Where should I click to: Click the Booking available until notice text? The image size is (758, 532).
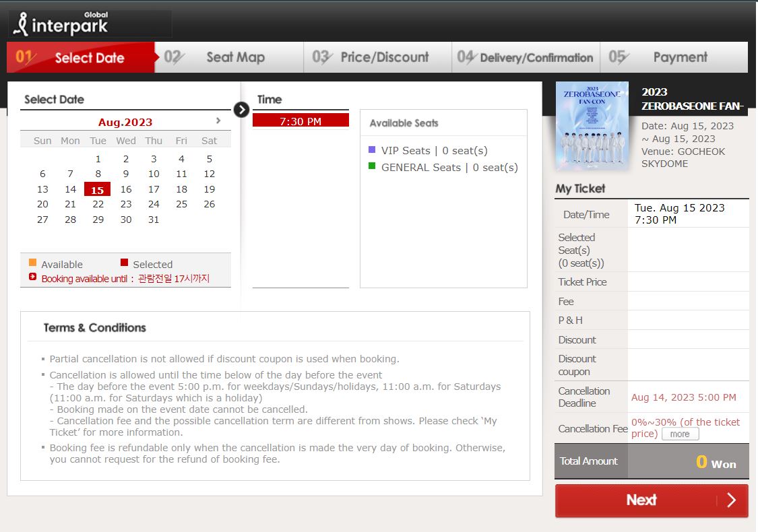click(125, 279)
